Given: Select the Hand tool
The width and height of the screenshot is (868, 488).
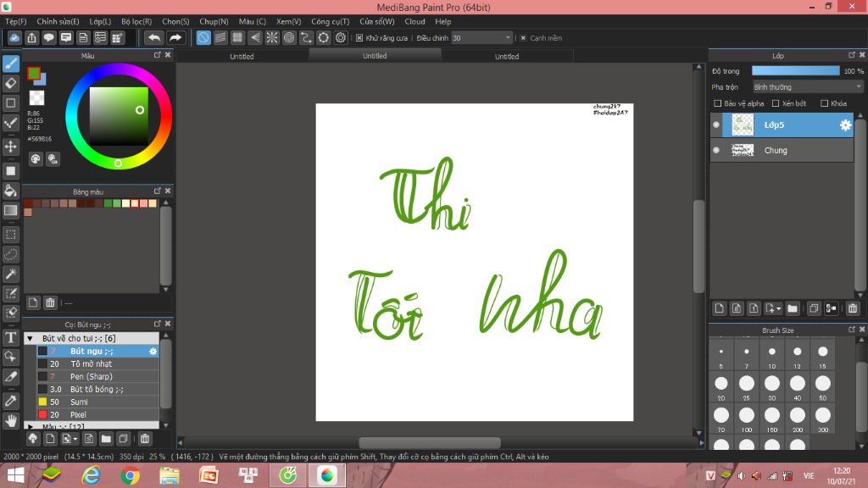Looking at the screenshot, I should click(x=10, y=420).
